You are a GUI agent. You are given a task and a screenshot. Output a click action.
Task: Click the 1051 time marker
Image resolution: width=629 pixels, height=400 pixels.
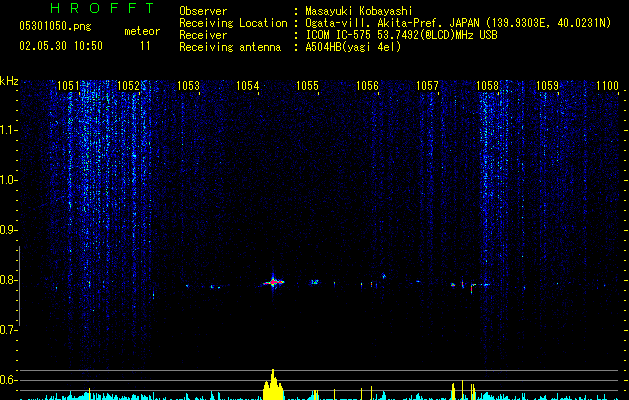pyautogui.click(x=68, y=86)
